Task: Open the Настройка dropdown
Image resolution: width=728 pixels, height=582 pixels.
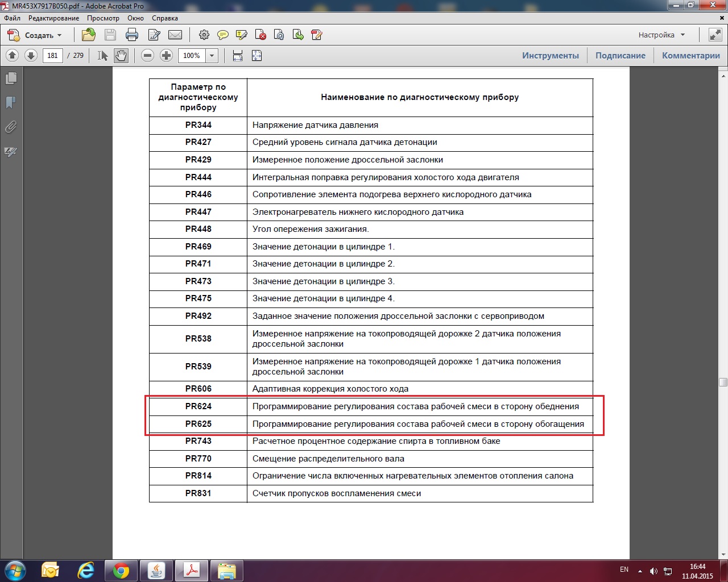Action: pyautogui.click(x=661, y=35)
